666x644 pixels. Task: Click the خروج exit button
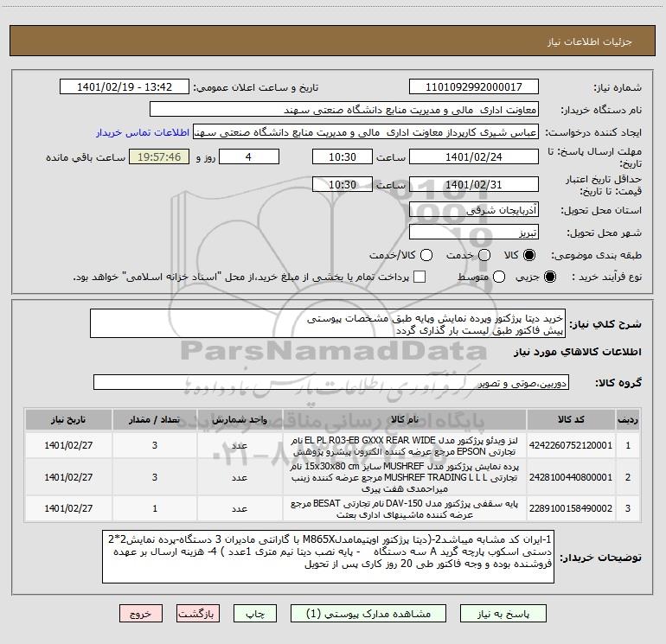coord(141,614)
